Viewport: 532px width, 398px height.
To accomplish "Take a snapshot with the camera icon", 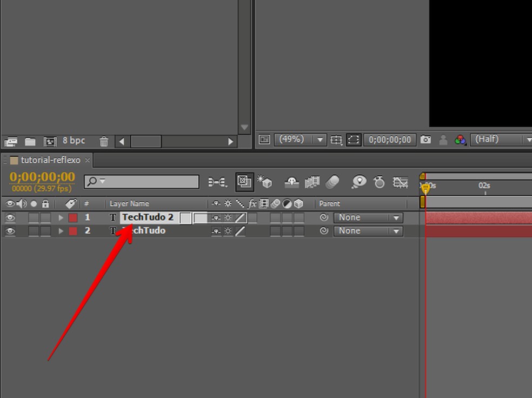I will [x=425, y=140].
